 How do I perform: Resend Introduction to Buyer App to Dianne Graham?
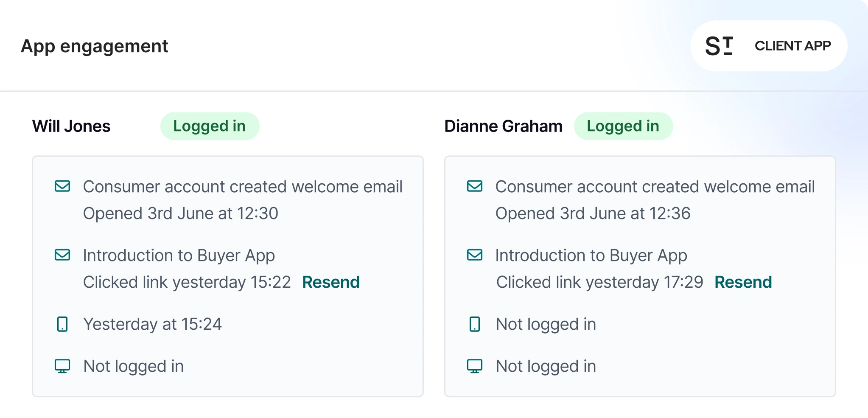743,282
